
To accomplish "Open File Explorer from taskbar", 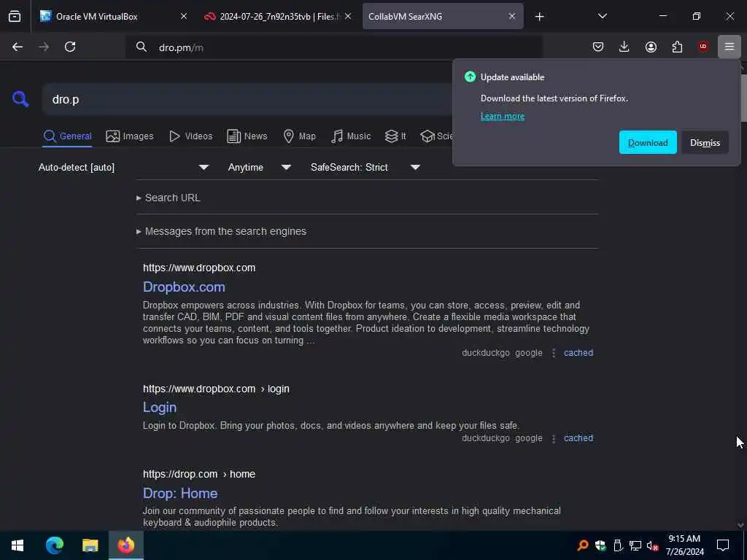I will coord(90,545).
